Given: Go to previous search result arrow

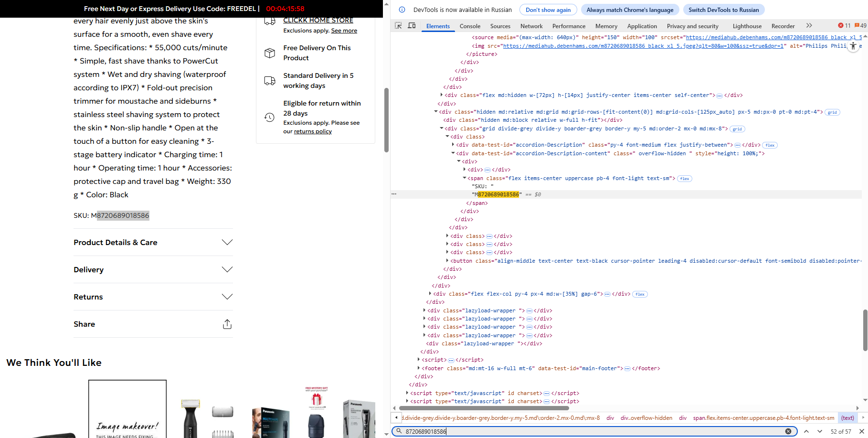Looking at the screenshot, I should click(x=806, y=431).
